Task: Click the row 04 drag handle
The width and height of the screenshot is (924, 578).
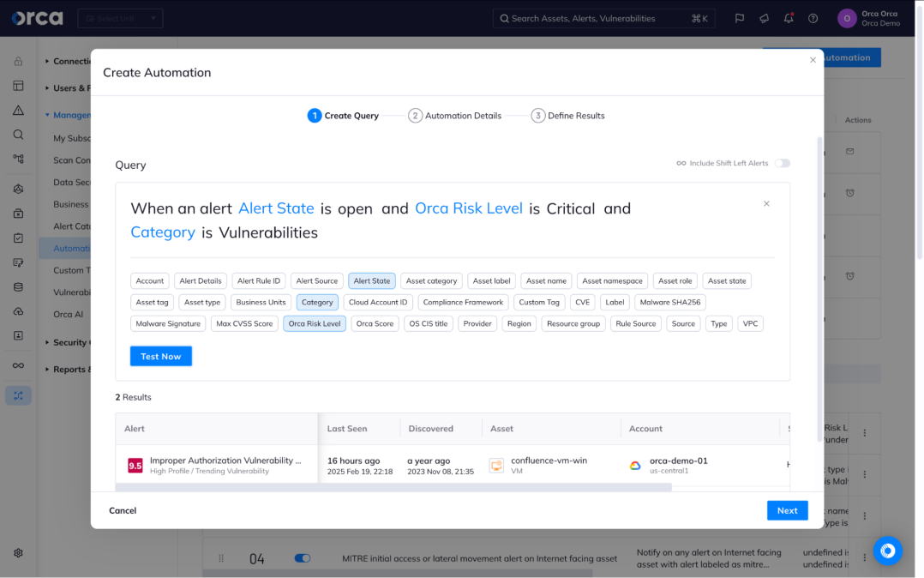Action: tap(221, 558)
